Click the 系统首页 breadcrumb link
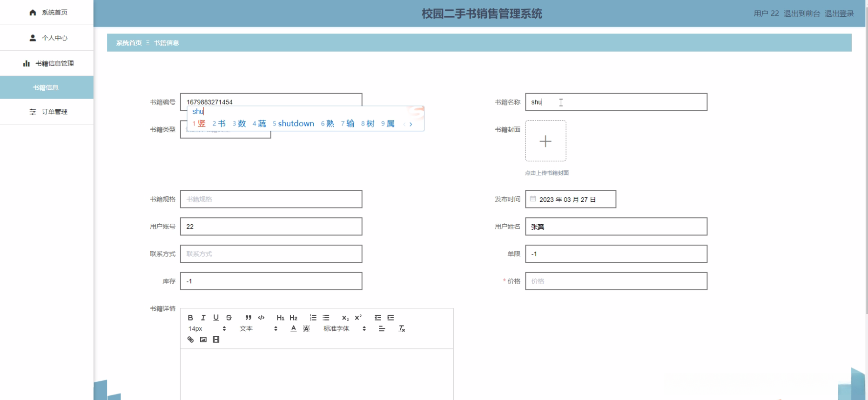The width and height of the screenshot is (868, 400). pos(129,43)
